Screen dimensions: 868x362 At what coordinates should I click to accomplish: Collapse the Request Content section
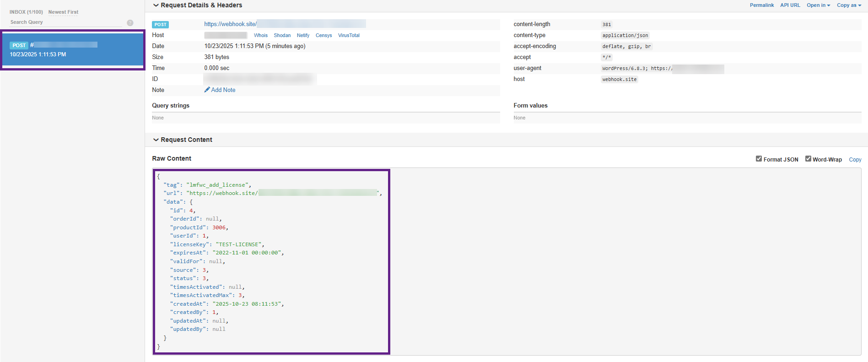[156, 140]
